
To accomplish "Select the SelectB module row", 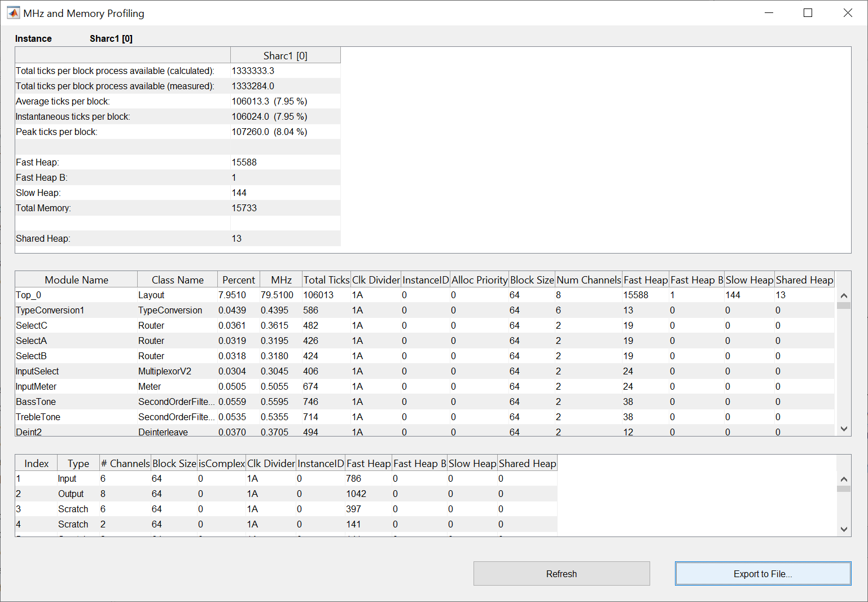I will 424,356.
